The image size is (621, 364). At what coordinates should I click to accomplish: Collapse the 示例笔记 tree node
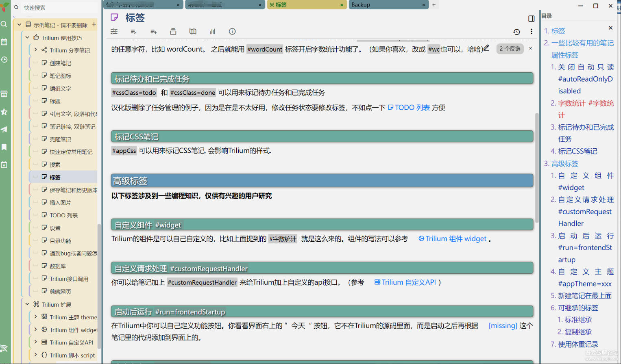[19, 25]
